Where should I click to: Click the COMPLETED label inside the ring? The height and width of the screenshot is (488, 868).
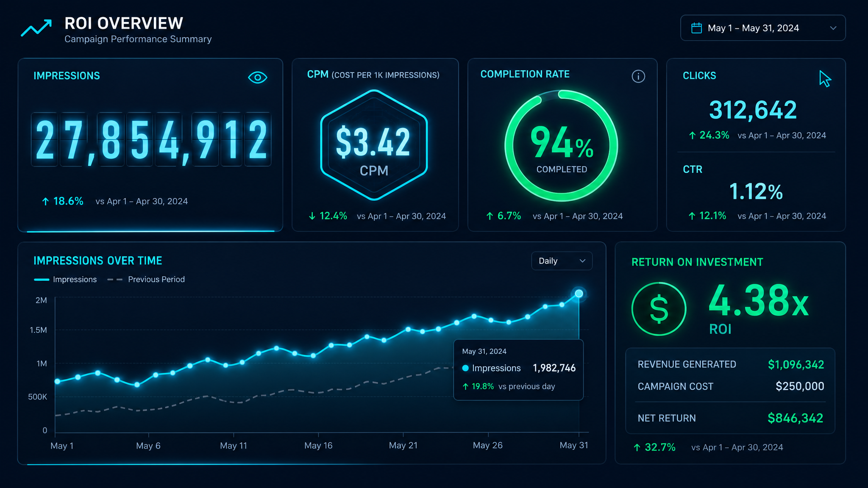pos(562,169)
